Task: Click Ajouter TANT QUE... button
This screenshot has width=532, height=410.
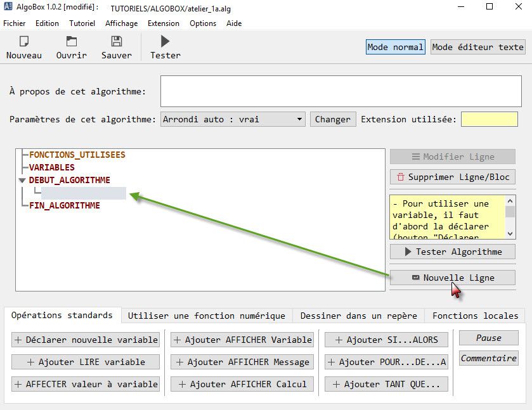Action: (x=386, y=384)
